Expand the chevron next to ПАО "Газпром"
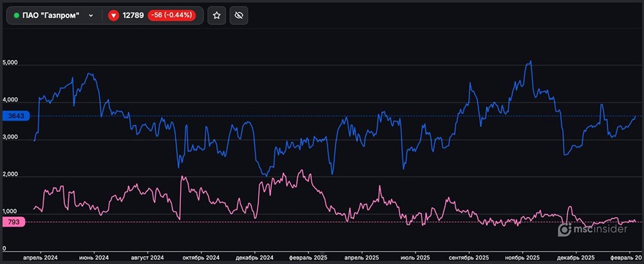The width and height of the screenshot is (644, 264). point(91,15)
